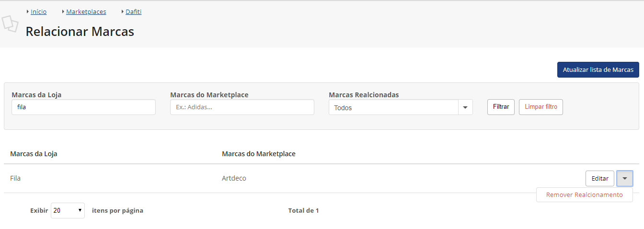Screen dimensions: 644x229
Task: Go to the Marketplaces breadcrumb link
Action: pyautogui.click(x=86, y=11)
